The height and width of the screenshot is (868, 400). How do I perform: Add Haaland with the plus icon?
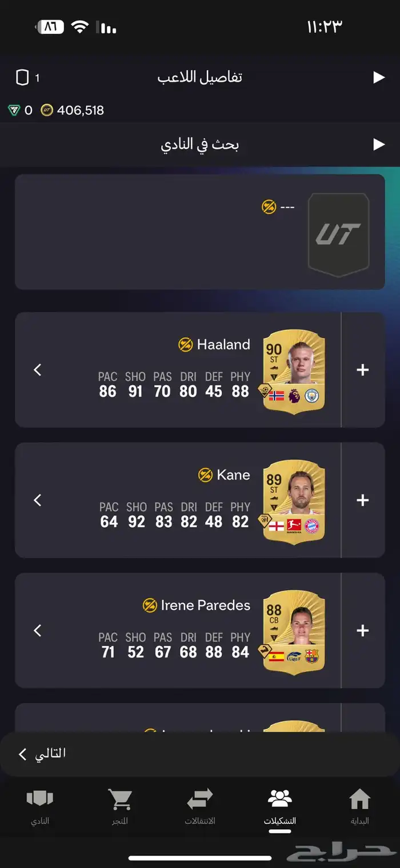click(x=362, y=370)
